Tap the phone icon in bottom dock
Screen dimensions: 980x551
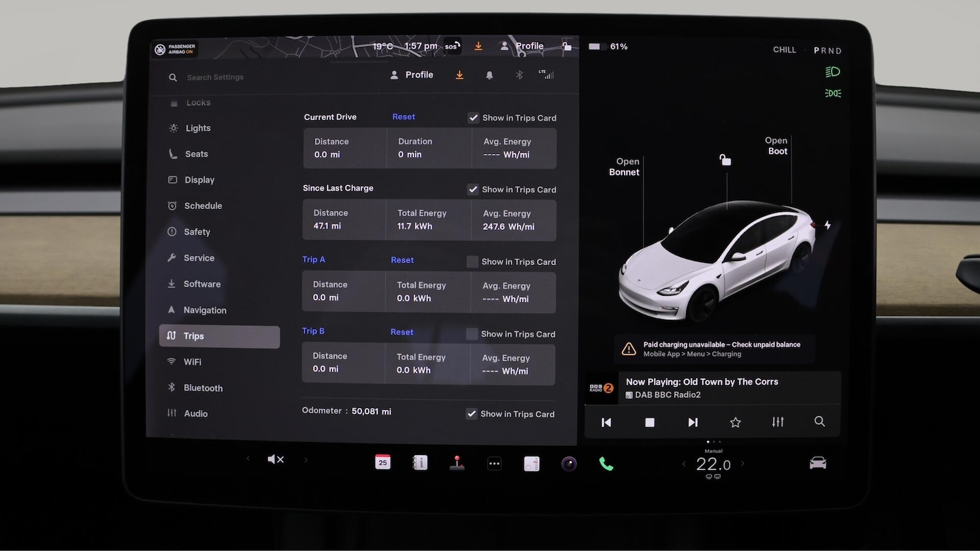pos(606,464)
